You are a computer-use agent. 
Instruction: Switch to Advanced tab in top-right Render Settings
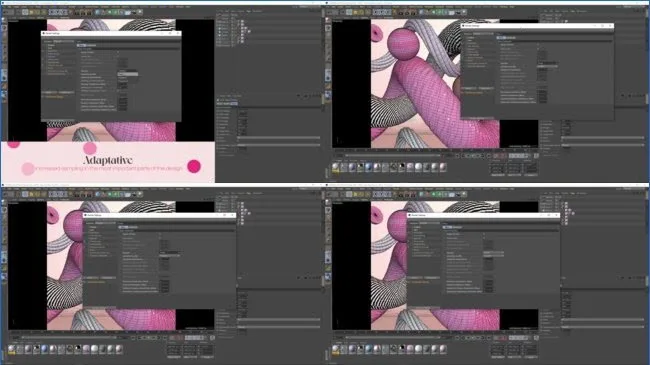tap(511, 38)
